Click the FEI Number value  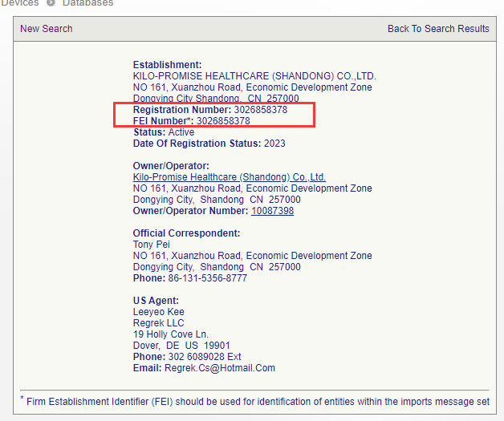coord(223,121)
